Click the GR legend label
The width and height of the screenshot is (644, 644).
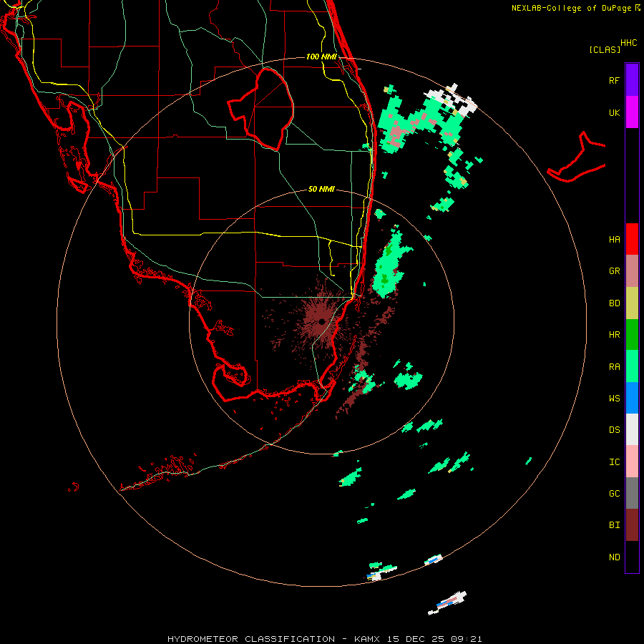coord(614,271)
